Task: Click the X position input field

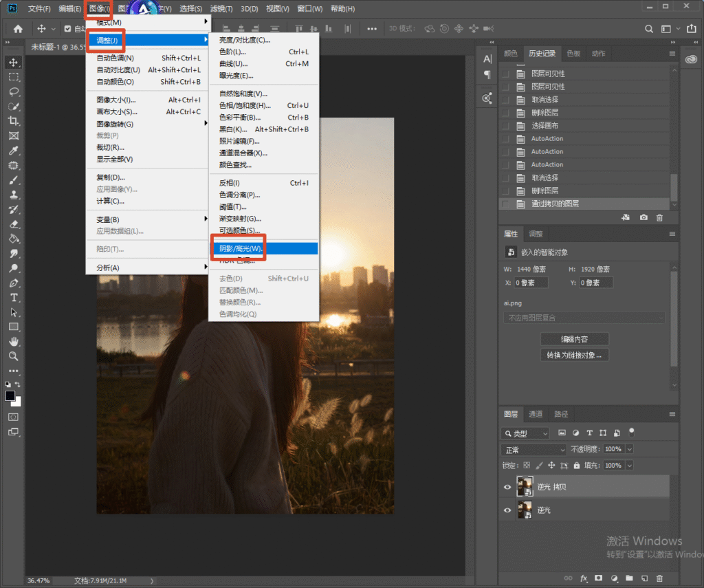Action: click(531, 283)
